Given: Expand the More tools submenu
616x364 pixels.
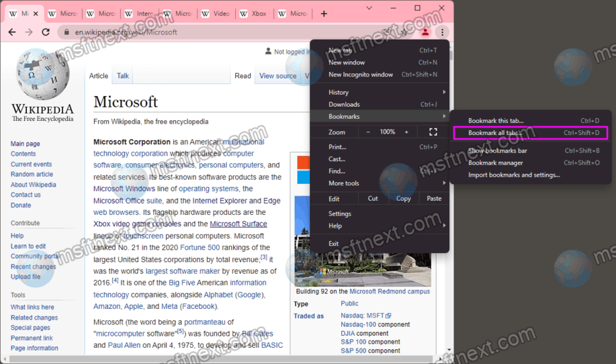Looking at the screenshot, I should (x=380, y=183).
